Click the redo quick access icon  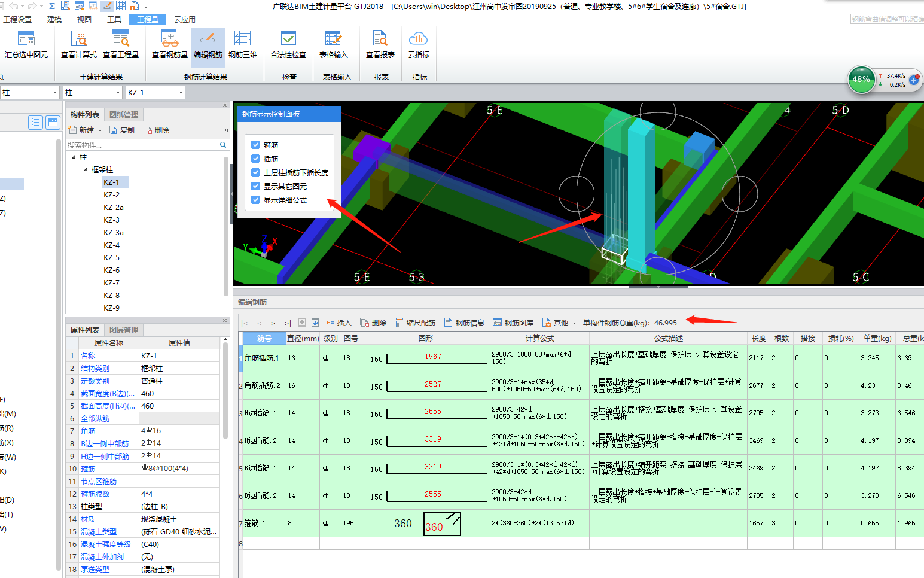[32, 6]
